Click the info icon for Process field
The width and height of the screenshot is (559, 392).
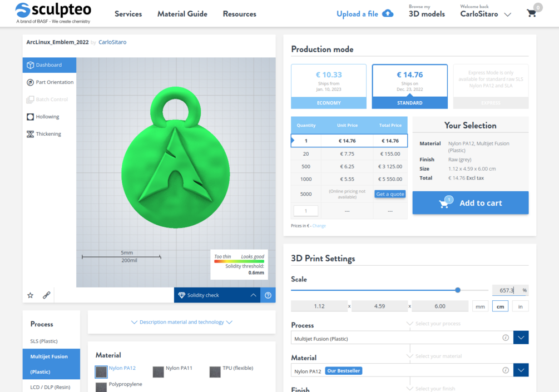[506, 338]
